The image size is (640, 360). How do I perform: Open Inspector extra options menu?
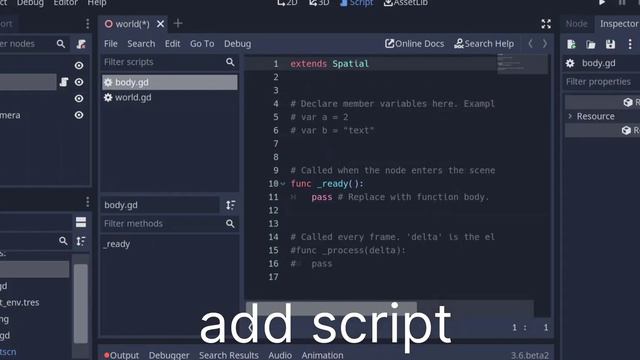(x=630, y=44)
